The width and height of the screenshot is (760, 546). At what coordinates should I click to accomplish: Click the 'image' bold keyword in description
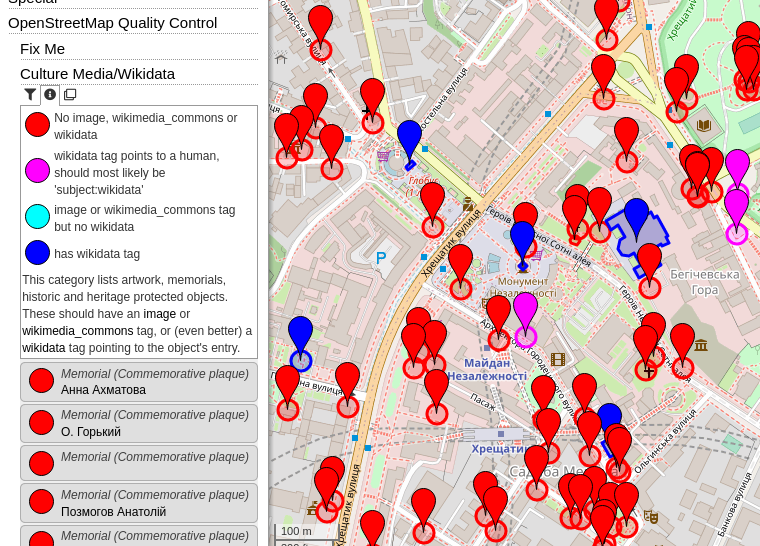point(159,314)
